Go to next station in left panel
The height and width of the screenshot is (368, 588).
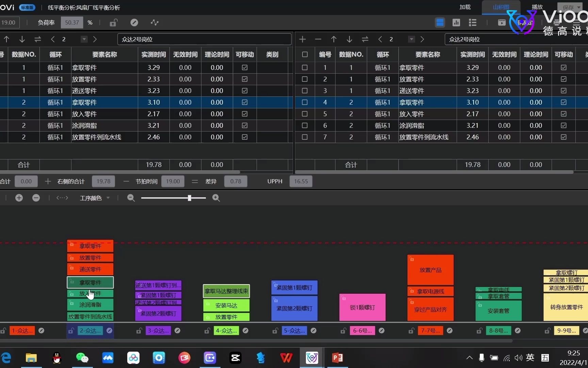95,39
